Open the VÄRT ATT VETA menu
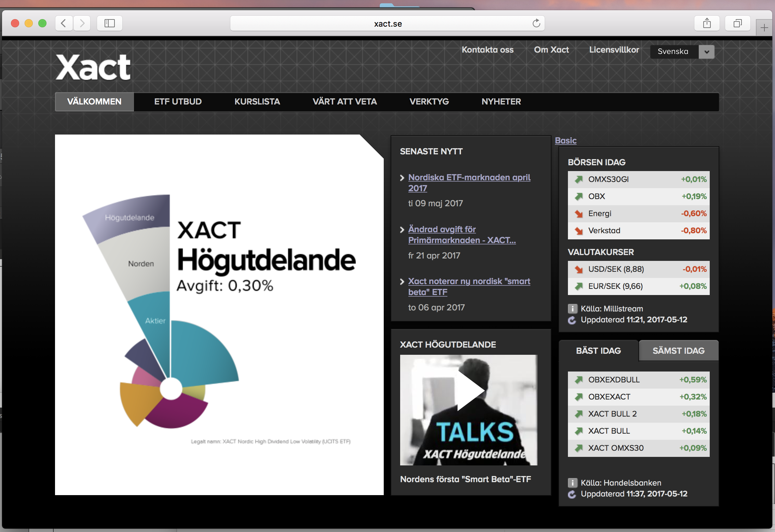 tap(344, 102)
